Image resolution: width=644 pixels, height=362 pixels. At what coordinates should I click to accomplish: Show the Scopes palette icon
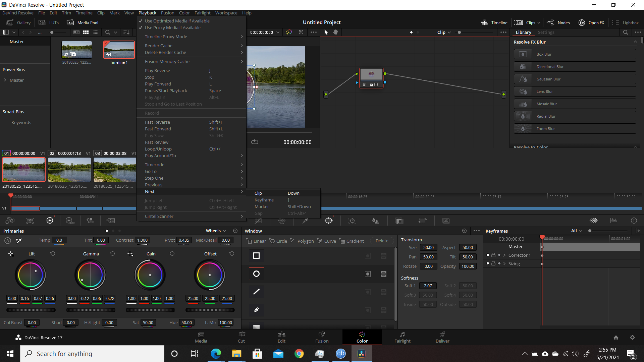(614, 221)
